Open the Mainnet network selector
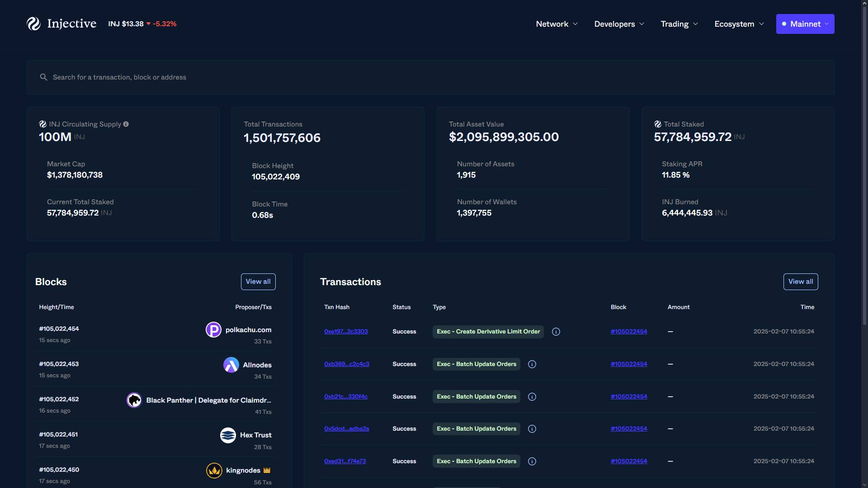The image size is (868, 488). [x=805, y=24]
